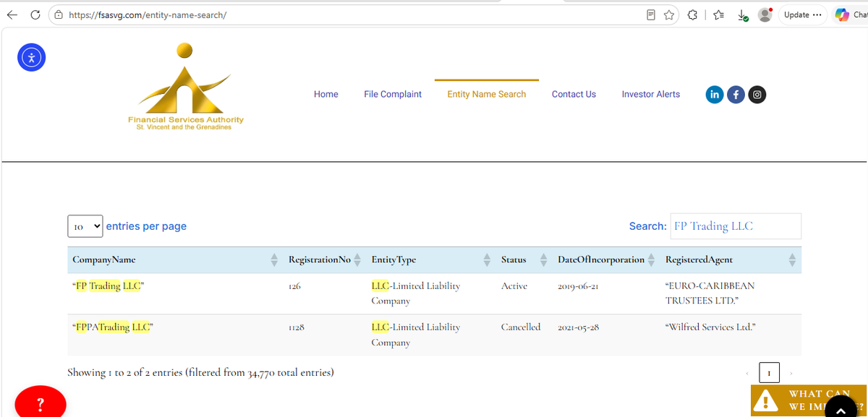View site information lock icon
Viewport: 868px width, 417px height.
[x=59, y=15]
